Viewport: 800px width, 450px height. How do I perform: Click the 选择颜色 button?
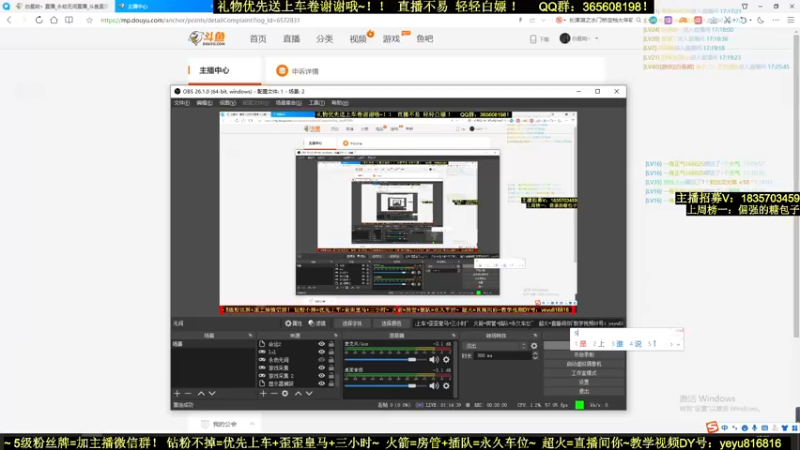click(391, 323)
